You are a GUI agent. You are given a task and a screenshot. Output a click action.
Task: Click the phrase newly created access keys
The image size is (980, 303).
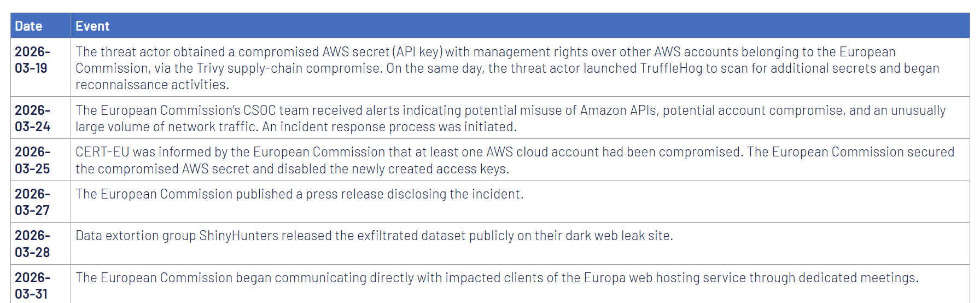pos(430,169)
